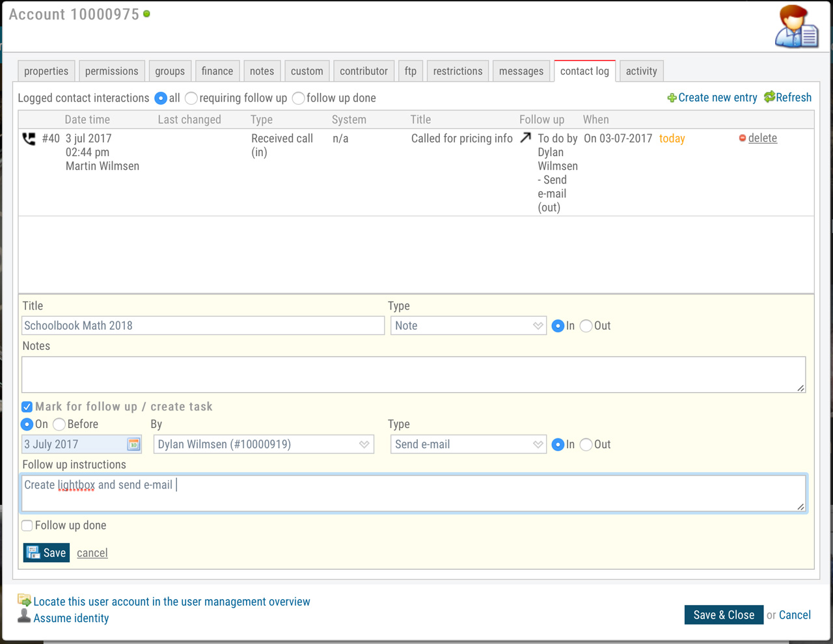This screenshot has width=833, height=644.
Task: Select the contact log tab
Action: (x=584, y=71)
